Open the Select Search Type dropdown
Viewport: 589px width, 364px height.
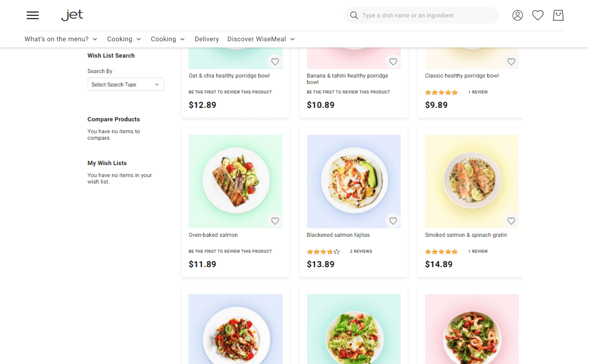tap(126, 85)
